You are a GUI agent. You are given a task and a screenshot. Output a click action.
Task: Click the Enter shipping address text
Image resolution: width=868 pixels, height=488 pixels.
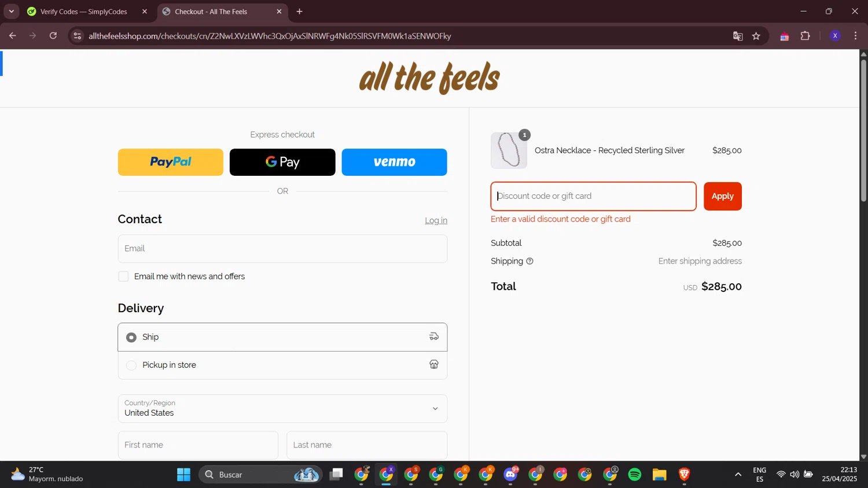pos(700,261)
